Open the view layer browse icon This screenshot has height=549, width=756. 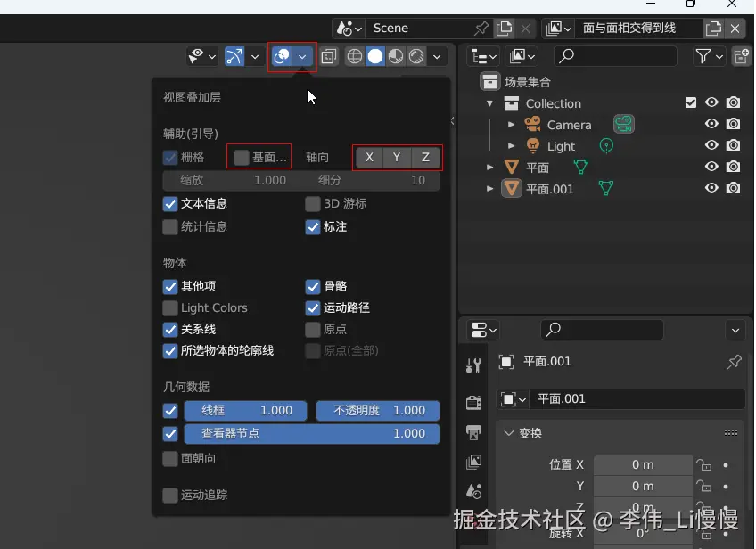pyautogui.click(x=558, y=29)
